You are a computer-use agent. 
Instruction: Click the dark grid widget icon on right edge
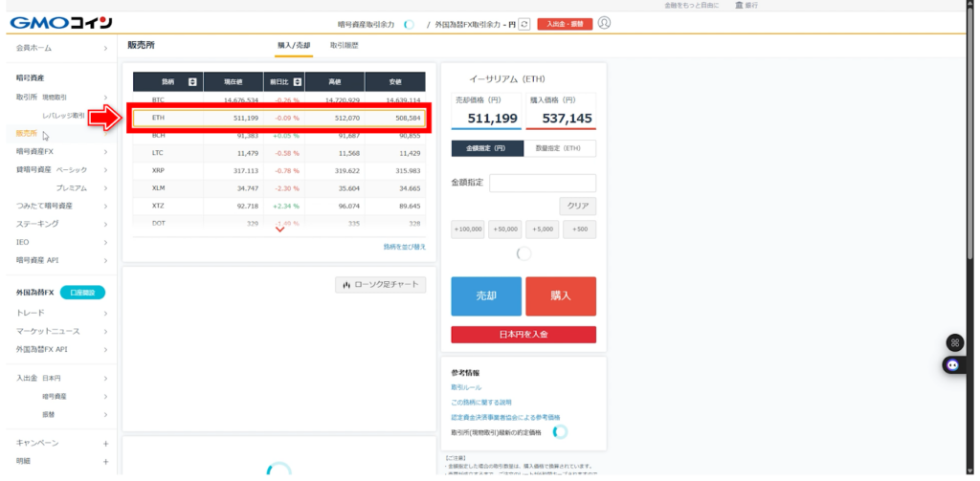[954, 342]
